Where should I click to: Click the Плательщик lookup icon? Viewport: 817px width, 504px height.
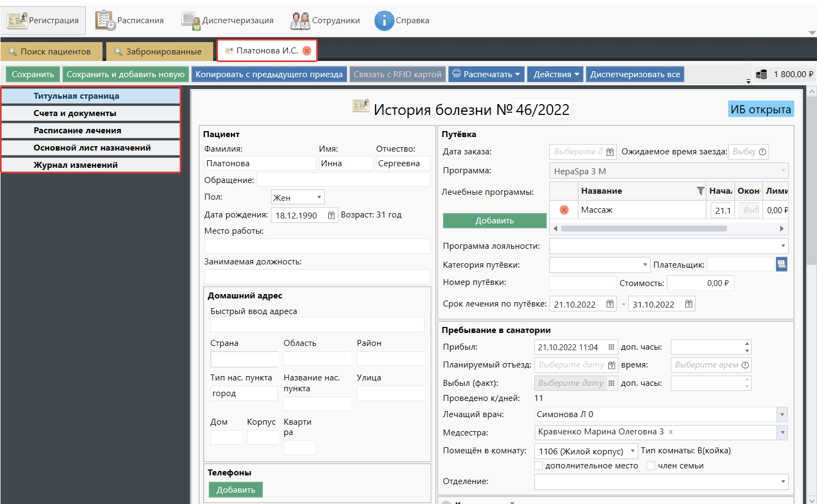tap(781, 264)
